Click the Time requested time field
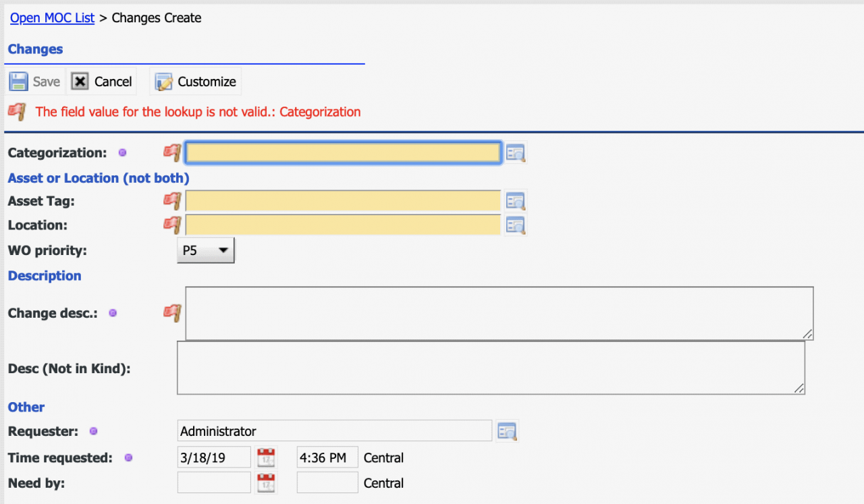Viewport: 864px width, 504px height. (327, 457)
